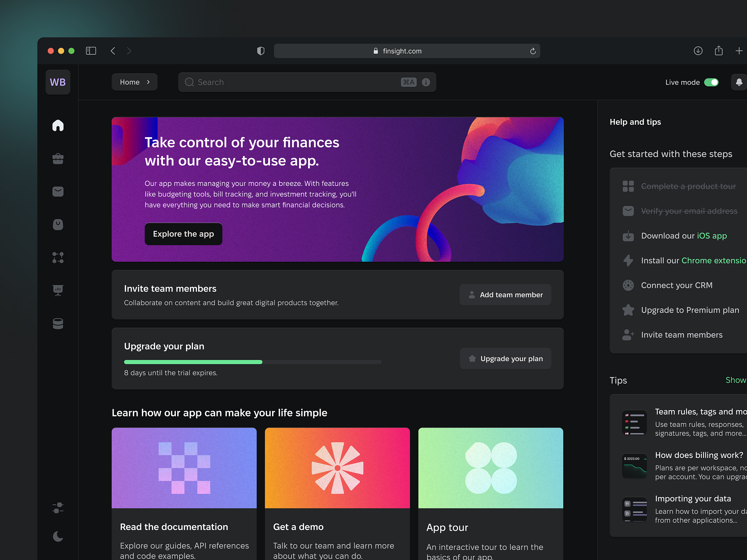Open the database stack sidebar icon

coord(58,323)
